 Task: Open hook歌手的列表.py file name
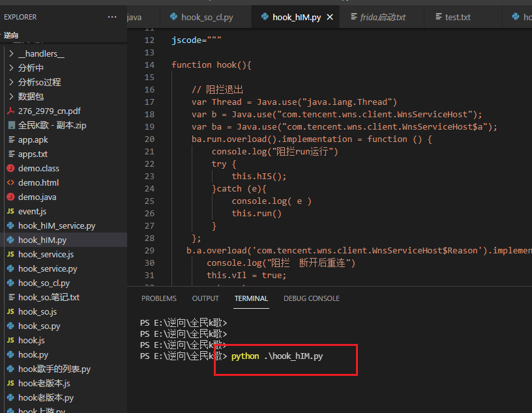coord(54,369)
